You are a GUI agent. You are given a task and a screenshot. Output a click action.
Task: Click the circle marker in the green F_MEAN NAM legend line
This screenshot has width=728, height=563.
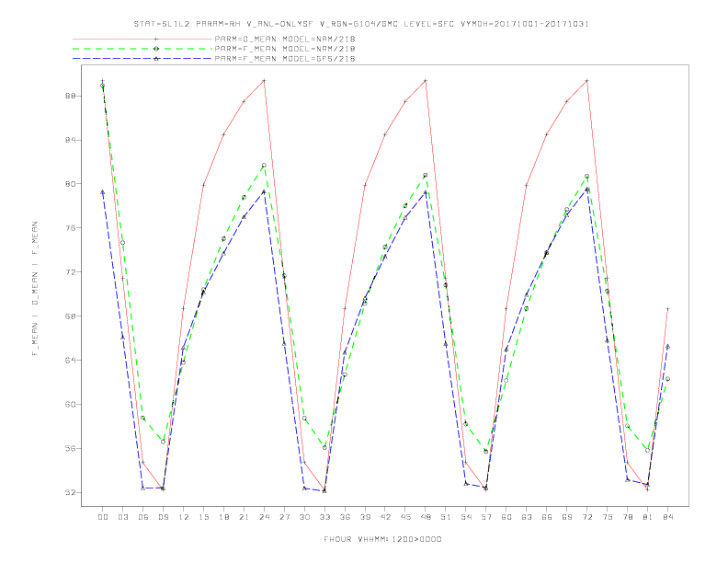point(156,49)
